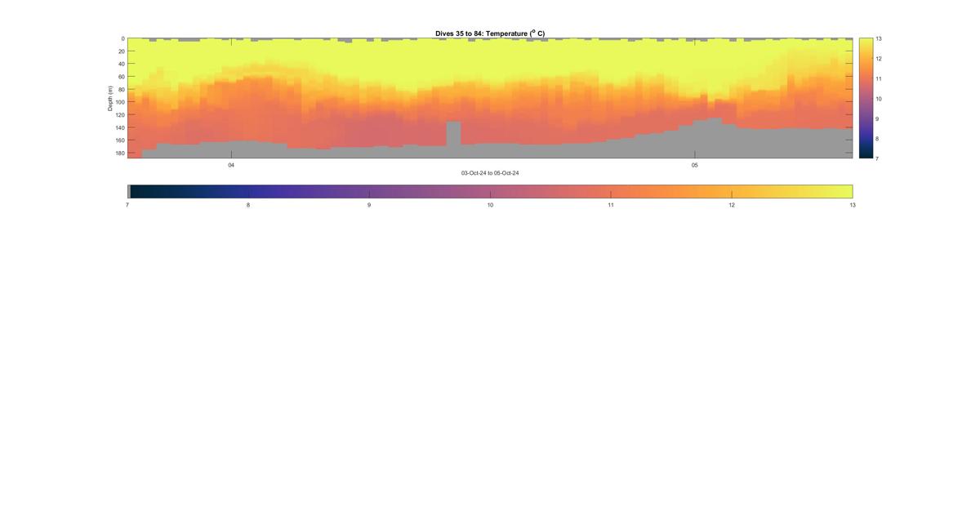Click the "04" x-axis date tick label
The width and height of the screenshot is (980, 508).
coord(231,165)
